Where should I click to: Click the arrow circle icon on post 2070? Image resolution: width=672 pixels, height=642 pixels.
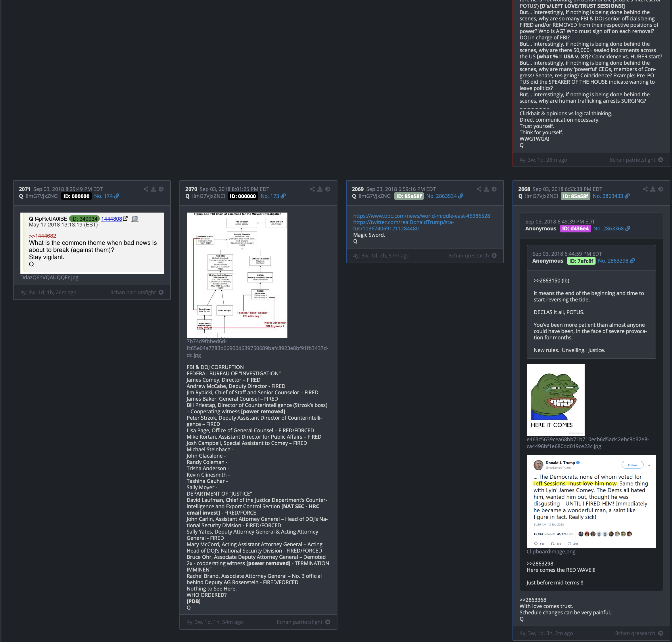point(328,189)
